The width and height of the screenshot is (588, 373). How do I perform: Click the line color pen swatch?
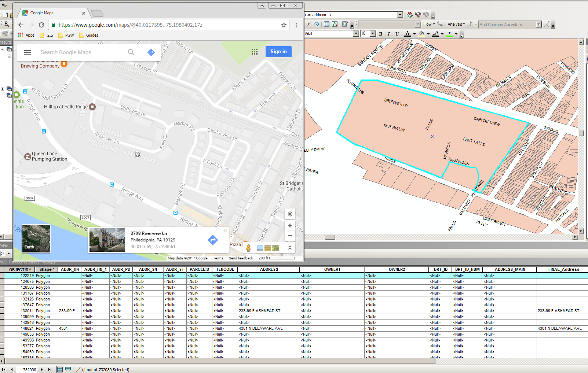pos(435,34)
